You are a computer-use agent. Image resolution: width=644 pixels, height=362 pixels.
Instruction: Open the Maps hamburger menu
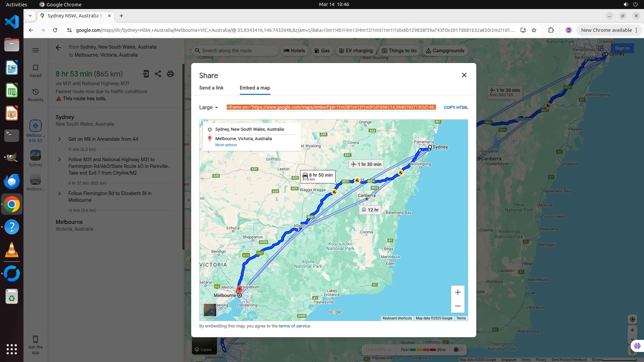tap(36, 50)
